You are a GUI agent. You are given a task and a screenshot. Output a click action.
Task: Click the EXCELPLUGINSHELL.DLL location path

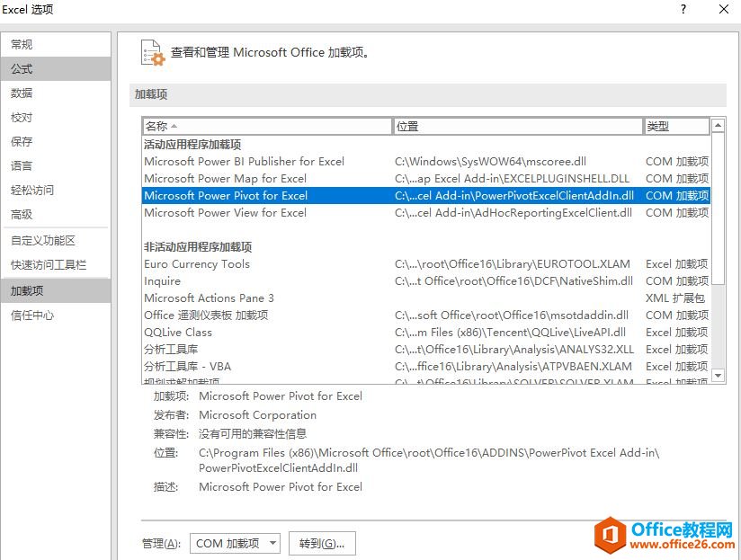click(512, 179)
